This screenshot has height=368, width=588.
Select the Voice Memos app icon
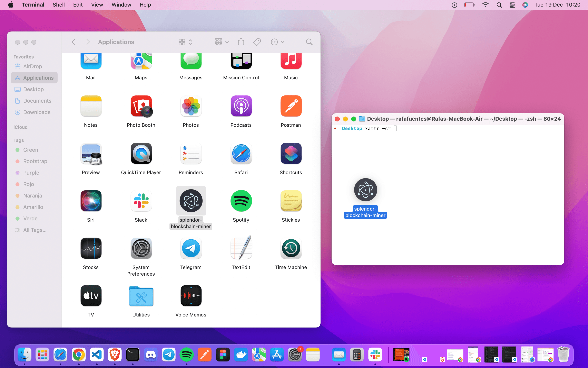[191, 296]
